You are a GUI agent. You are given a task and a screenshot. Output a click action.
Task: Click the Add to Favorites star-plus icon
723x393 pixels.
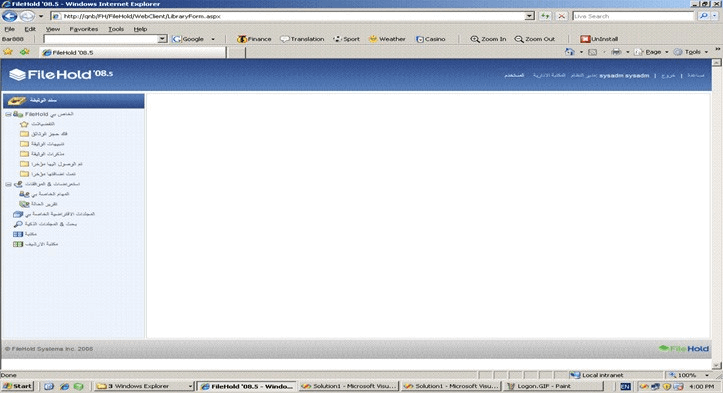24,52
